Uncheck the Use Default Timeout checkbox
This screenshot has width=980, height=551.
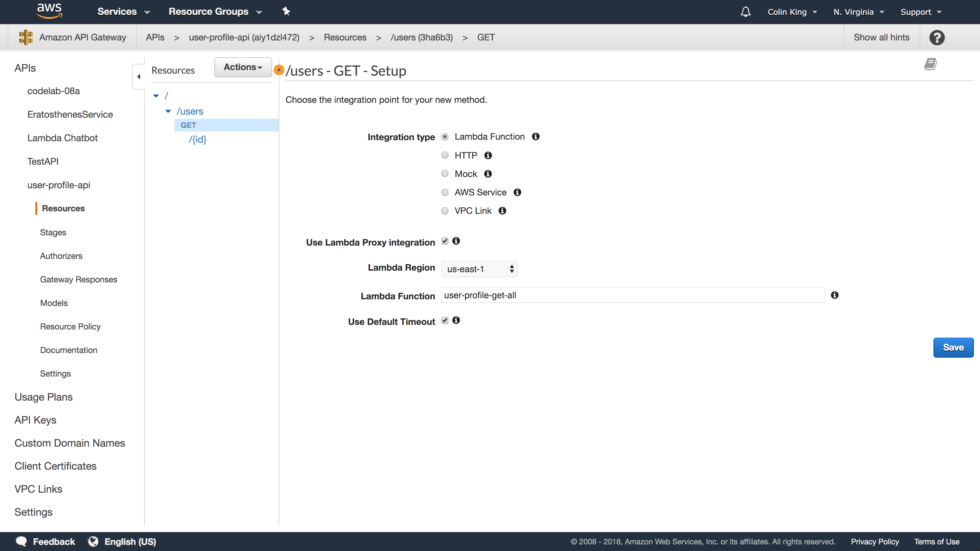(445, 320)
